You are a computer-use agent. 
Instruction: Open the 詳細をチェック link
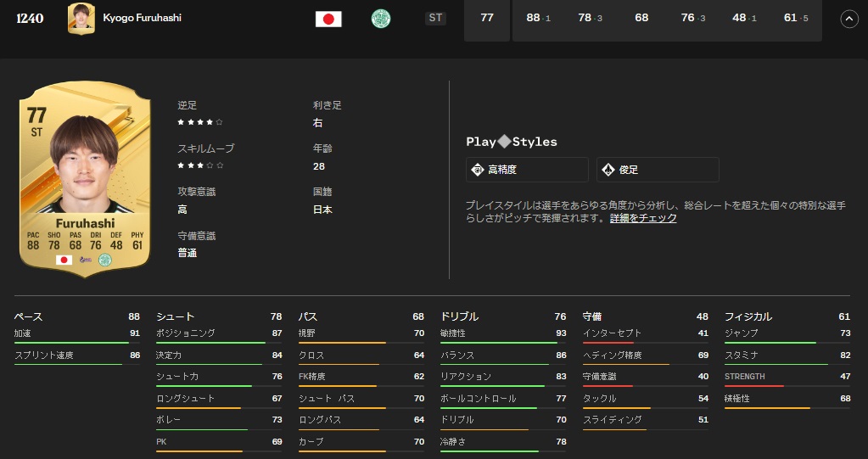pos(643,218)
